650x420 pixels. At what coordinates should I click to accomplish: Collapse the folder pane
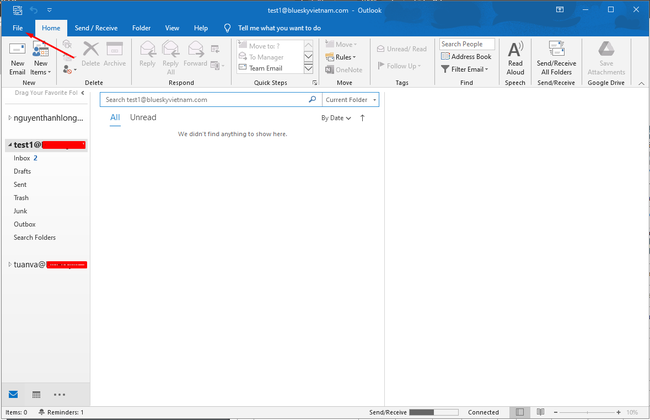pyautogui.click(x=82, y=93)
